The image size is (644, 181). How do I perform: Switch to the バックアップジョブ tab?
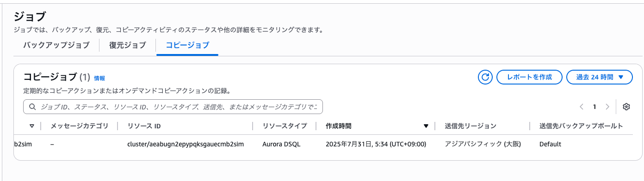56,45
